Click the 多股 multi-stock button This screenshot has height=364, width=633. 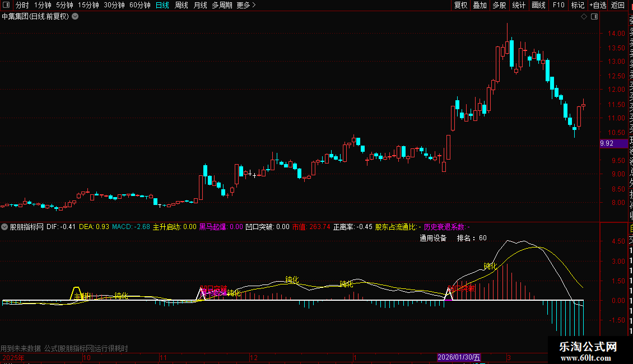[x=499, y=5]
